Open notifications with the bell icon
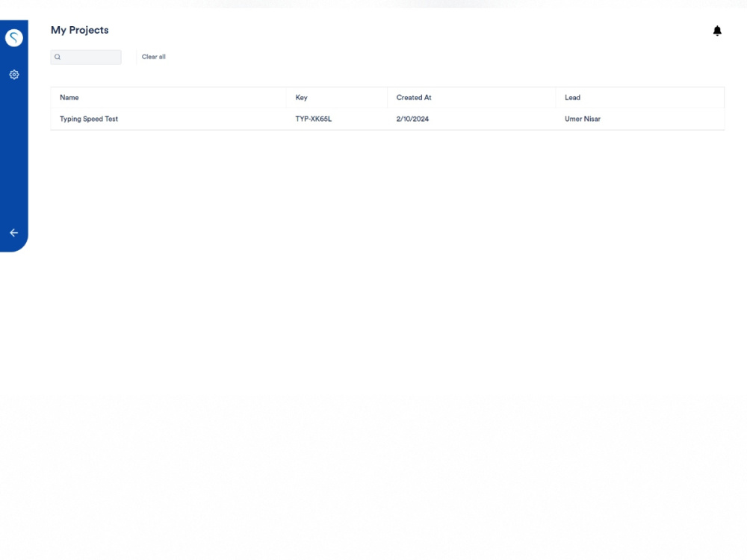The image size is (747, 560). [x=717, y=31]
